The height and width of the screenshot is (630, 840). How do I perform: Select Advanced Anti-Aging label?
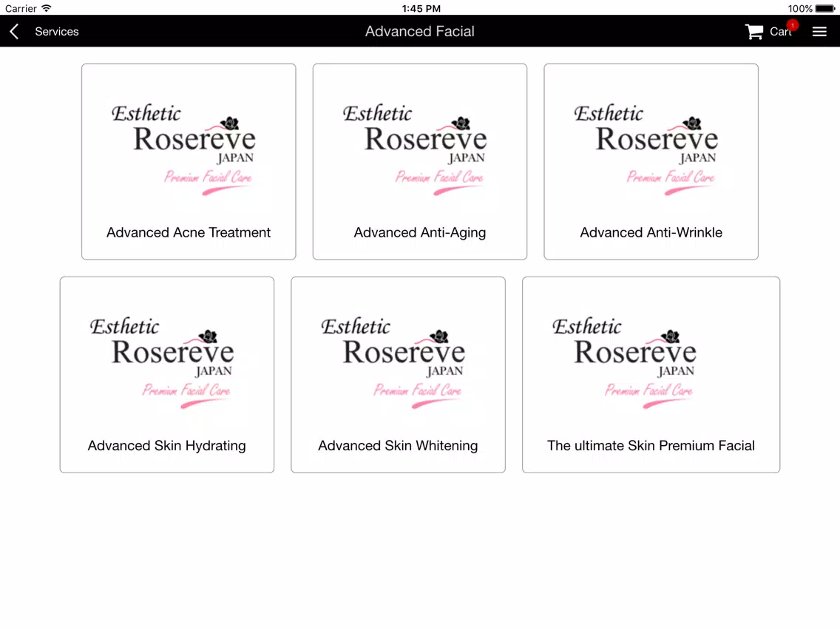tap(419, 232)
